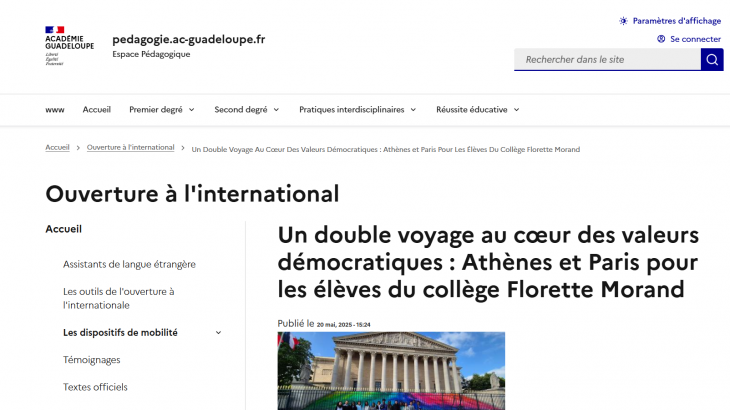Select Accueil in the top navigation
730x410 pixels.
[x=97, y=109]
